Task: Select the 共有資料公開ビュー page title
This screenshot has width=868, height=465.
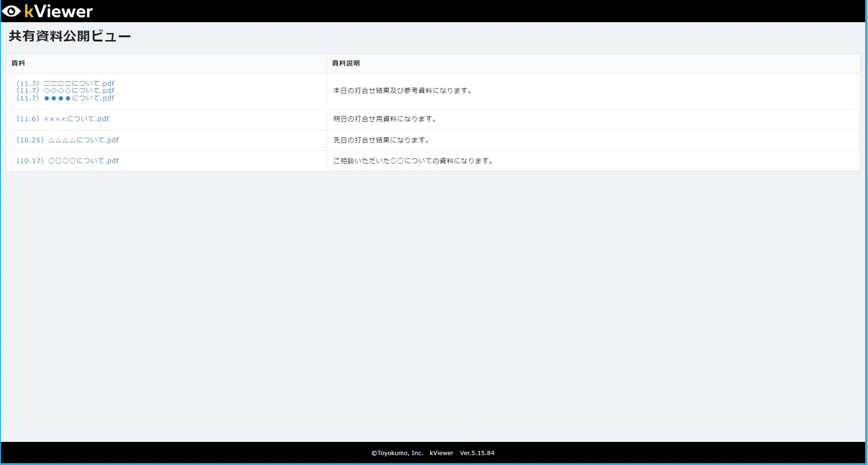Action: [70, 36]
